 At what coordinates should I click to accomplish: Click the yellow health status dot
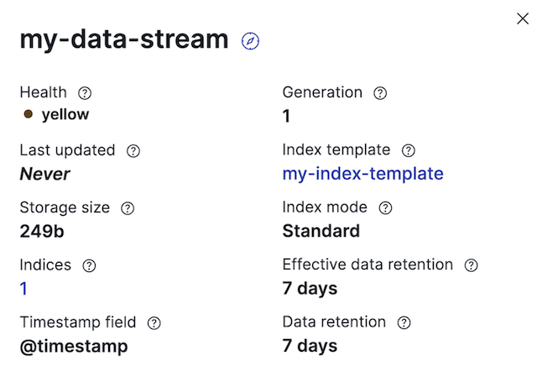coord(29,114)
